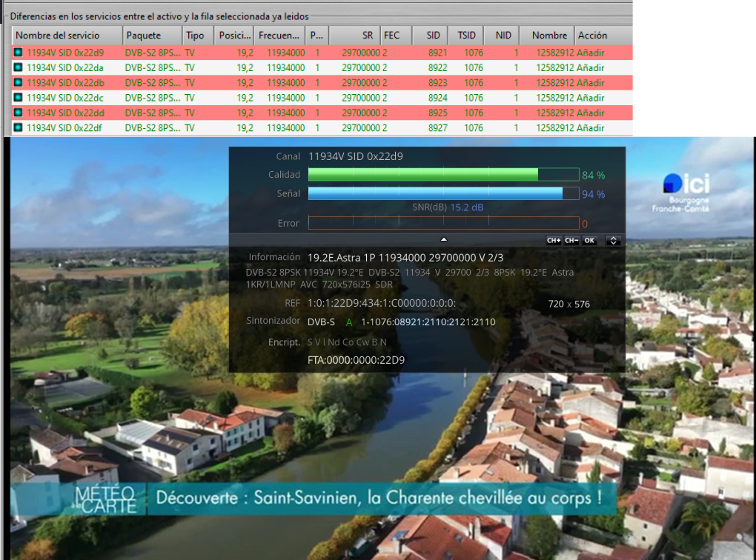Select row 11934V SID 0x22db
The width and height of the screenshot is (756, 560).
tap(322, 82)
